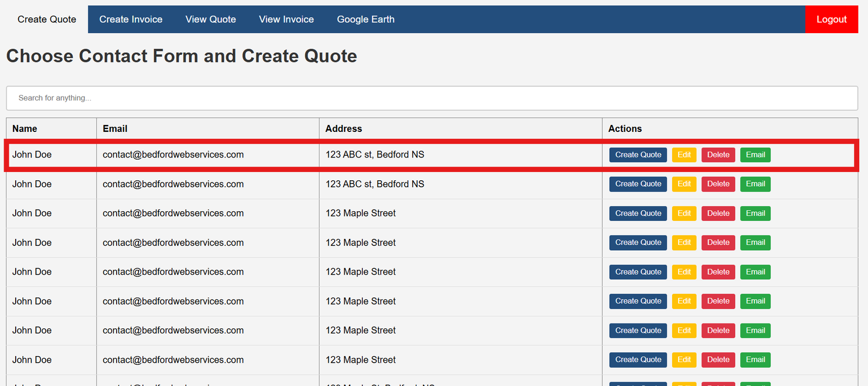Switch to the Create Invoice tab
Image resolution: width=868 pixels, height=386 pixels.
tap(131, 20)
